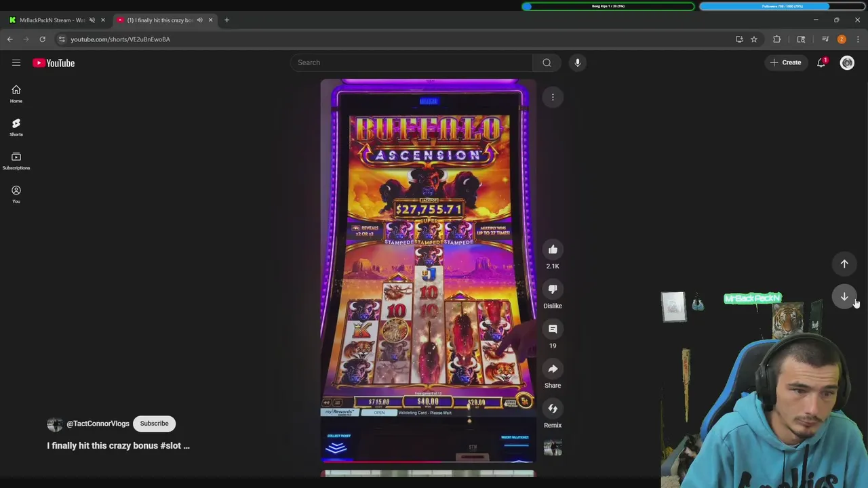Close the MrBackPackN Stream tab
Viewport: 868px width, 488px height.
click(103, 20)
